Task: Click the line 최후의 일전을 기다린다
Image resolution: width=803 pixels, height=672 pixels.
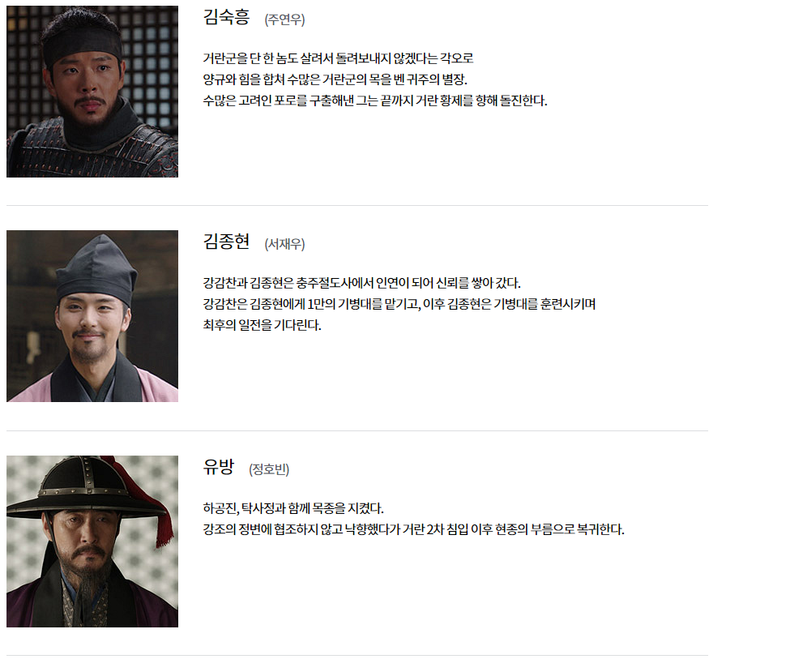Action: coord(263,325)
